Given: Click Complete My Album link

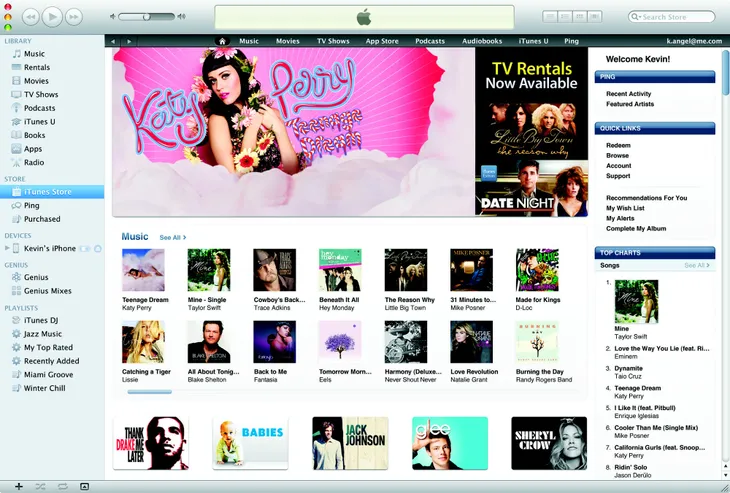Looking at the screenshot, I should coord(636,229).
